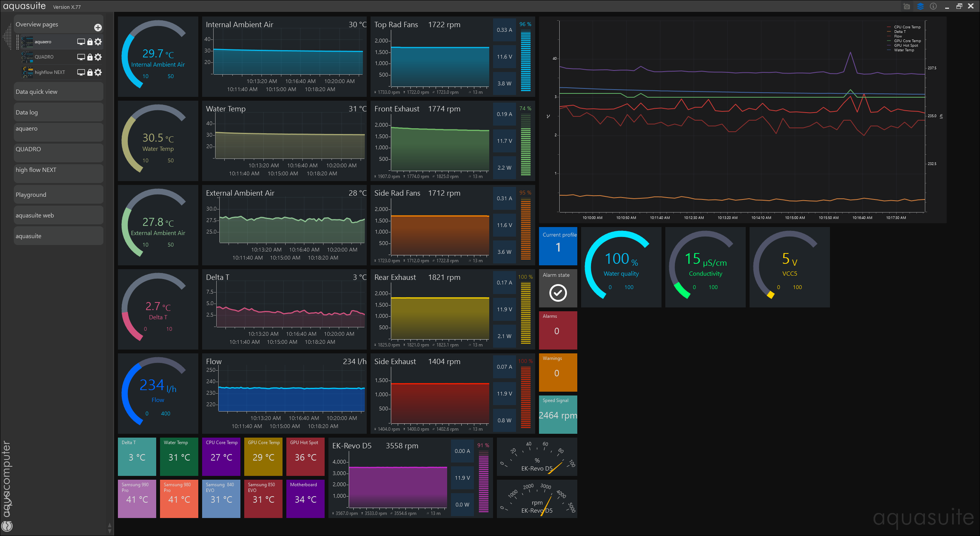
Task: Select the highflow NEXT overview page
Action: tap(50, 72)
